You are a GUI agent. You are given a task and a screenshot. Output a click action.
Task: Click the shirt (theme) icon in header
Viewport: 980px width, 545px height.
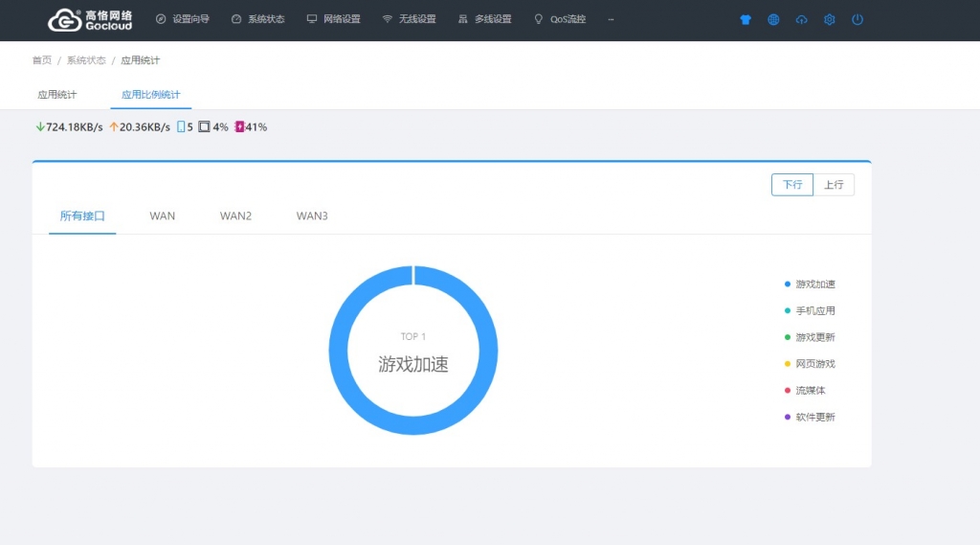(x=746, y=19)
